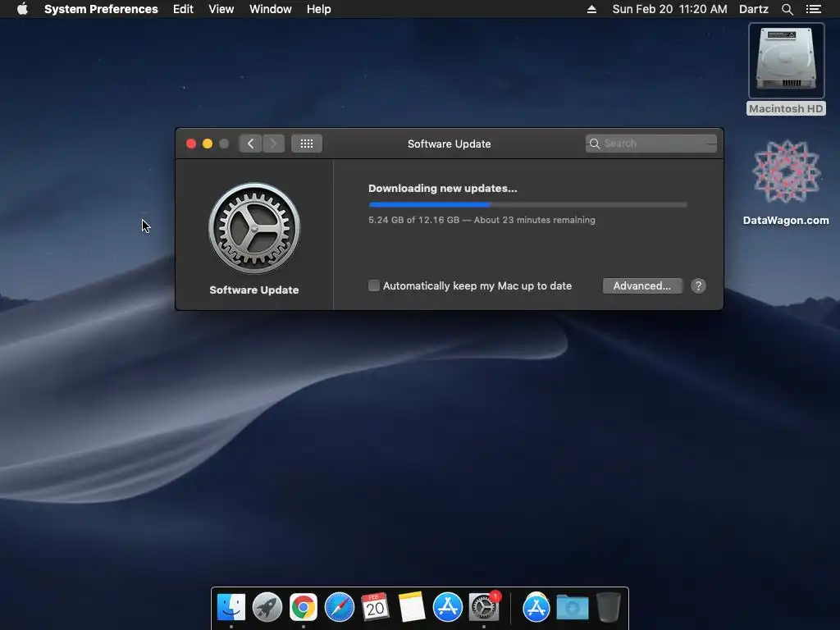This screenshot has width=840, height=630.
Task: Click the date and time in menu bar
Action: [669, 9]
